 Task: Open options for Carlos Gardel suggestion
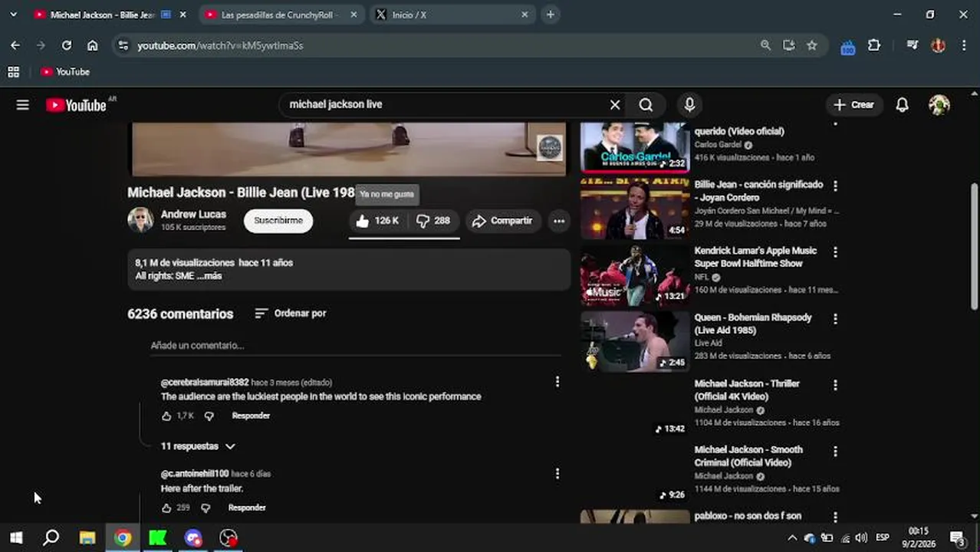[x=835, y=125]
